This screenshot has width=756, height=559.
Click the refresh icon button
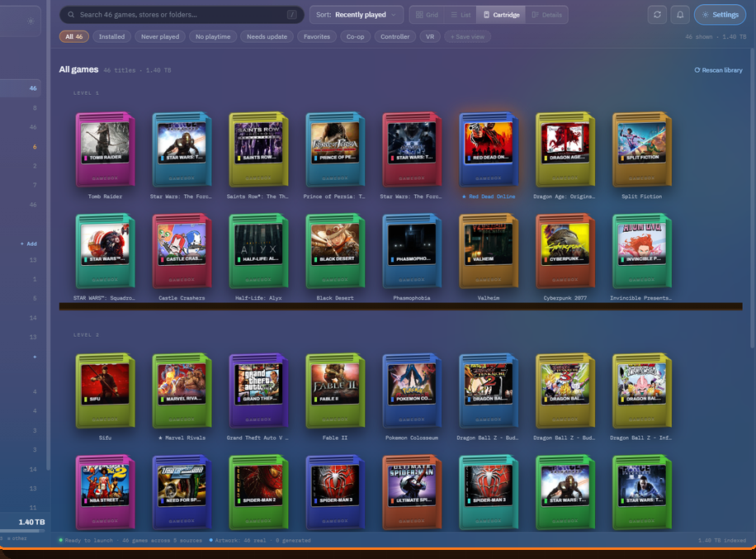657,15
